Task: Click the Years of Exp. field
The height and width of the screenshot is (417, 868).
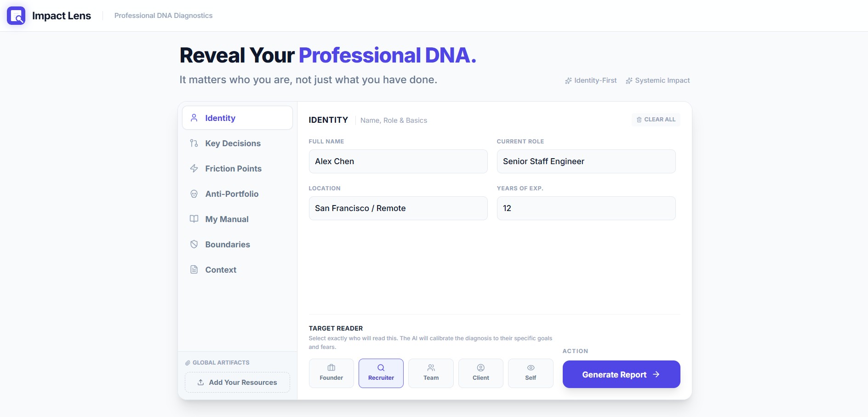Action: pyautogui.click(x=586, y=208)
